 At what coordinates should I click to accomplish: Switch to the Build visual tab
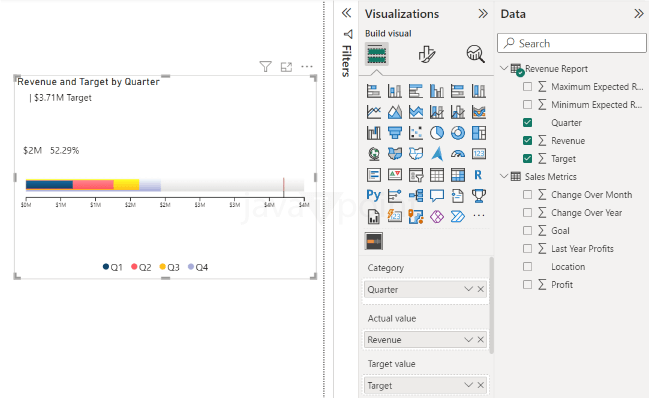[377, 54]
